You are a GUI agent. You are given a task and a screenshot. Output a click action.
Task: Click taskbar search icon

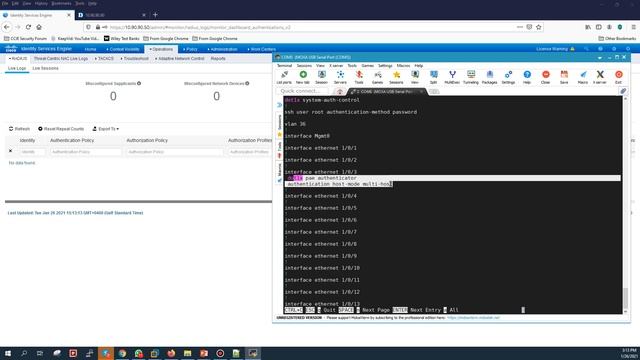coord(24,353)
